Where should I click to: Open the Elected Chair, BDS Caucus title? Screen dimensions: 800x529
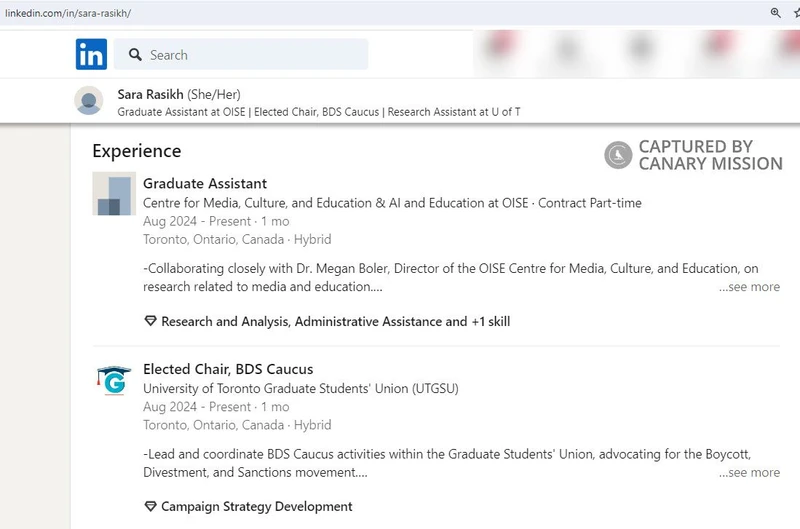[x=228, y=369]
